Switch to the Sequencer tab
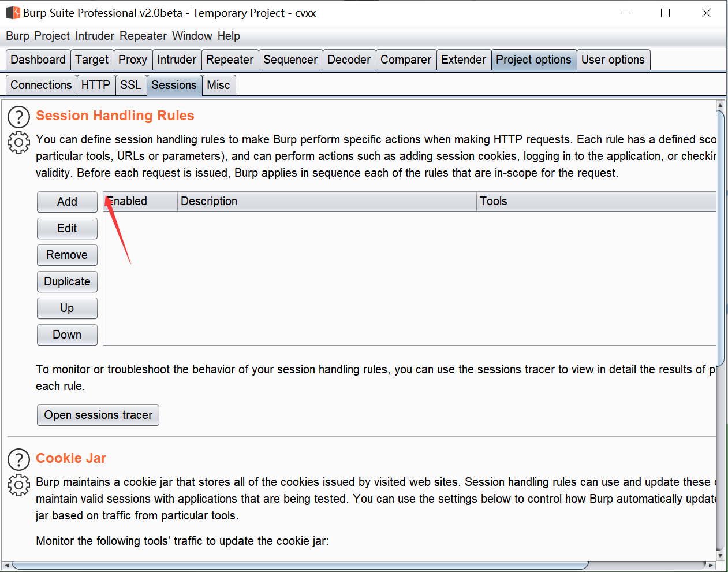This screenshot has height=572, width=728. click(x=290, y=60)
